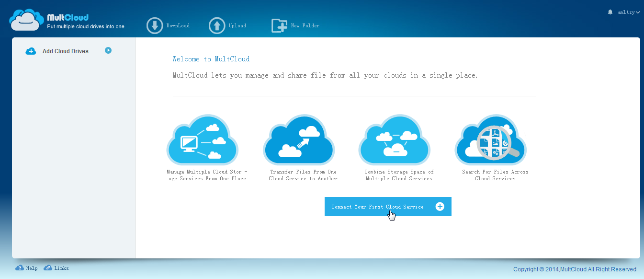The width and height of the screenshot is (644, 279).
Task: Click the Help cloud icon
Action: [x=20, y=268]
